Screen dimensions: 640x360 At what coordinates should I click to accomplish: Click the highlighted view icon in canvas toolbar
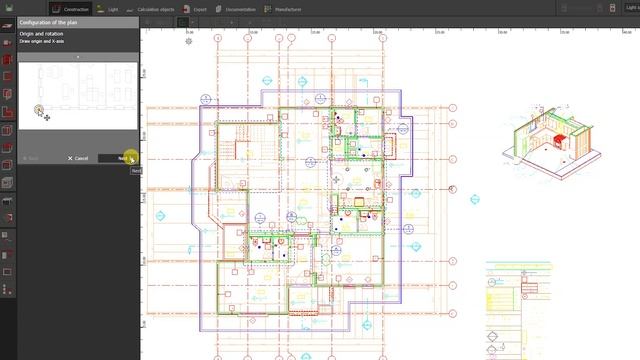pyautogui.click(x=183, y=22)
